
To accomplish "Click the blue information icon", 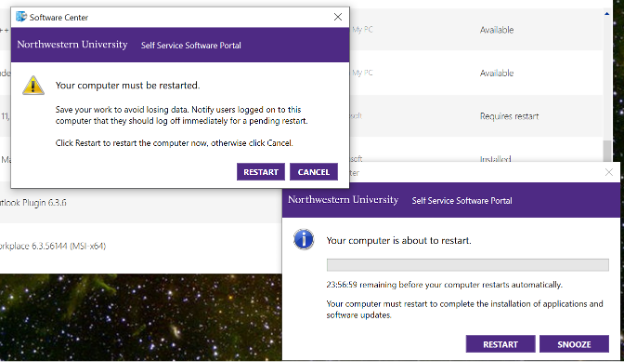I will click(x=304, y=239).
